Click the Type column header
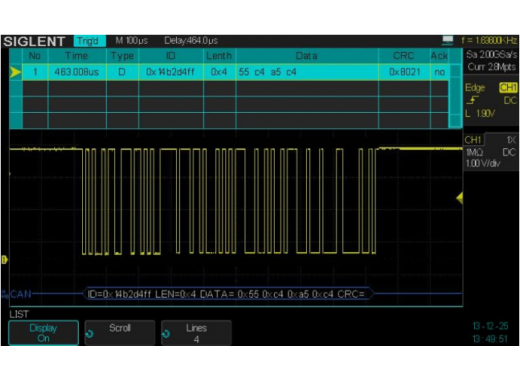 point(122,56)
